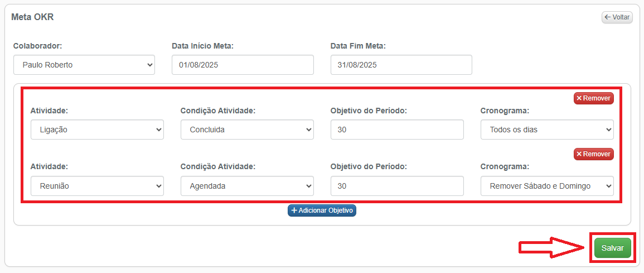This screenshot has width=644, height=273.
Task: Expand Condição Atividade dropdown showing Agendada
Action: pos(247,186)
